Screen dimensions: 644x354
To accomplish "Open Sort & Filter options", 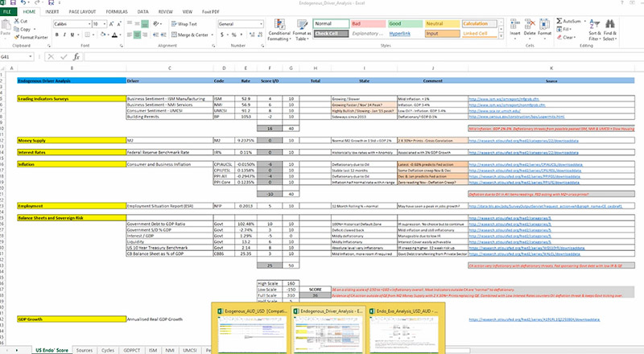I will pos(594,30).
